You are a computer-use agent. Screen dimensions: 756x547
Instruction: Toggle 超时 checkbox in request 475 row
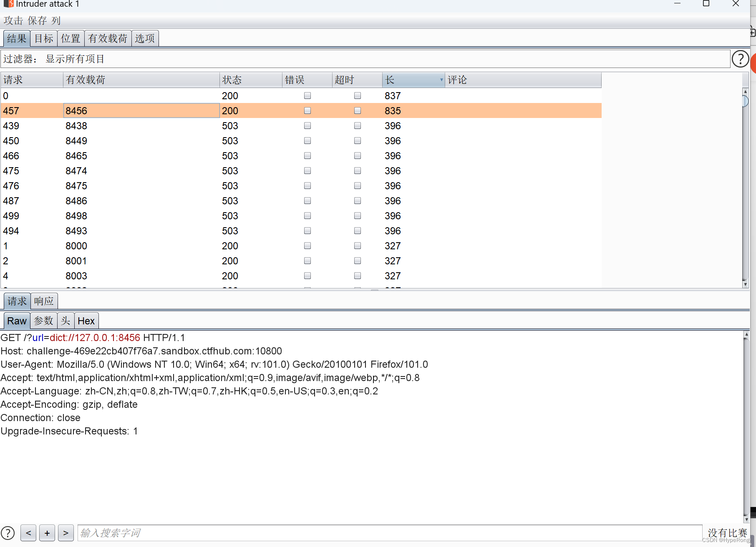tap(358, 171)
